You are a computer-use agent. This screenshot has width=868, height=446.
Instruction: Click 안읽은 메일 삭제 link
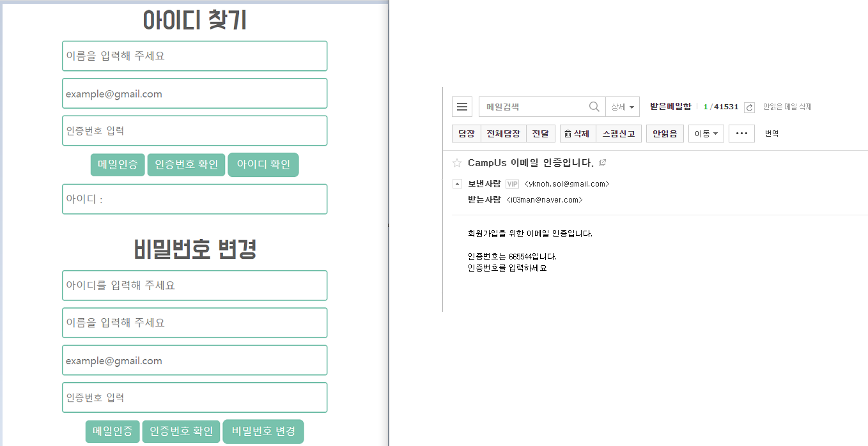click(787, 107)
